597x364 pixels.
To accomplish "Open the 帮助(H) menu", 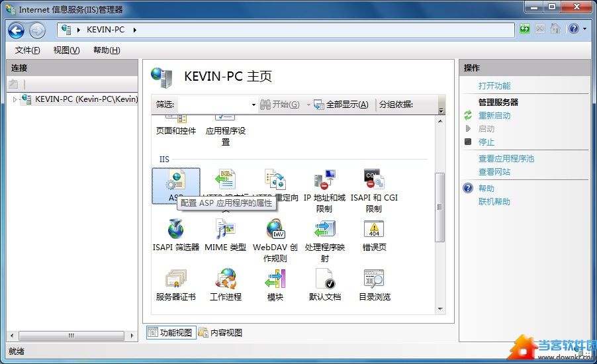I will tap(107, 50).
